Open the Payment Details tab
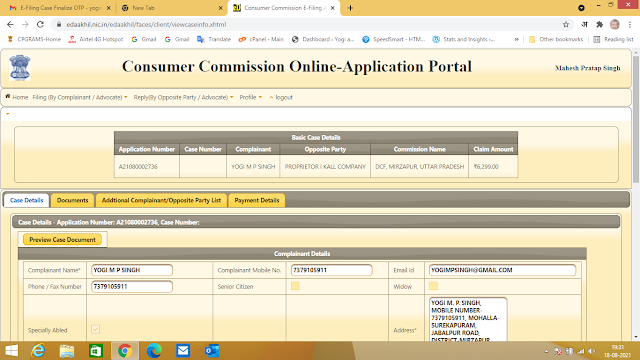 pyautogui.click(x=257, y=200)
